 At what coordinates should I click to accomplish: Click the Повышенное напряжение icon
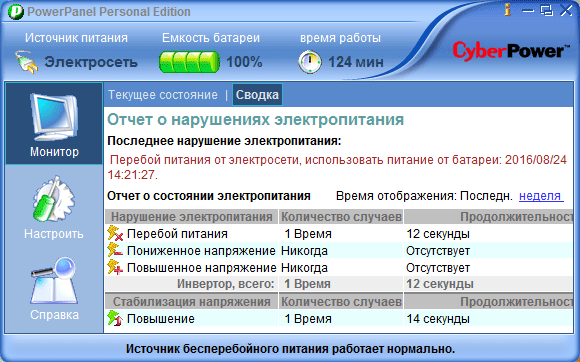tap(115, 267)
